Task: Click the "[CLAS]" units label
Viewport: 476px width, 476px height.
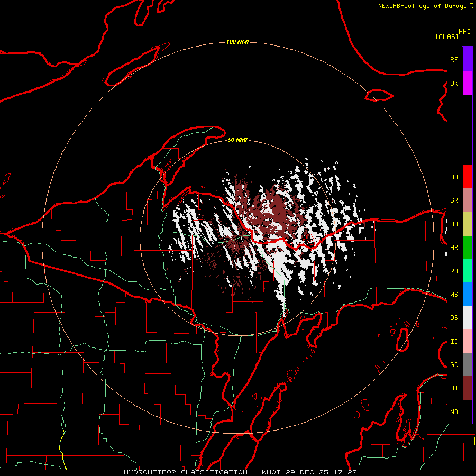Action: tap(447, 36)
